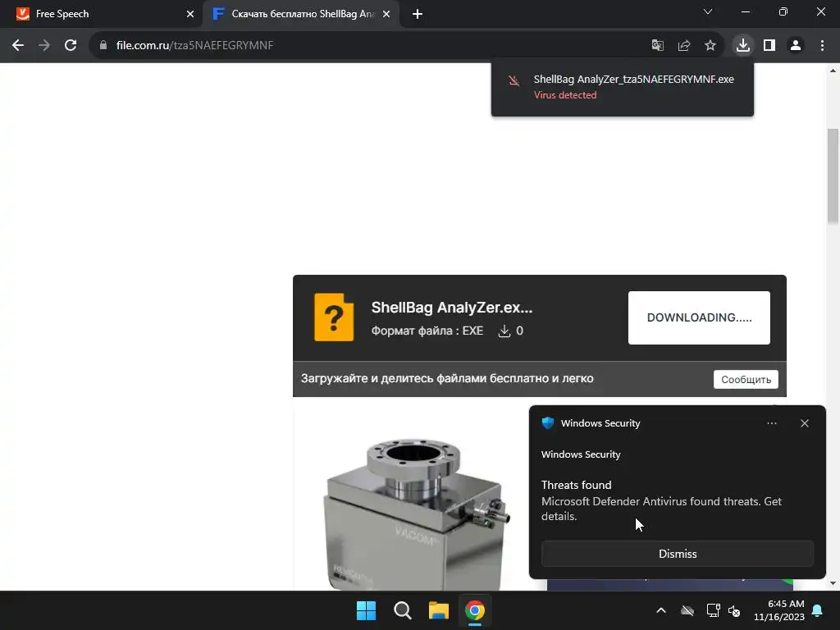Share this page using the share icon
This screenshot has width=840, height=630.
click(683, 46)
